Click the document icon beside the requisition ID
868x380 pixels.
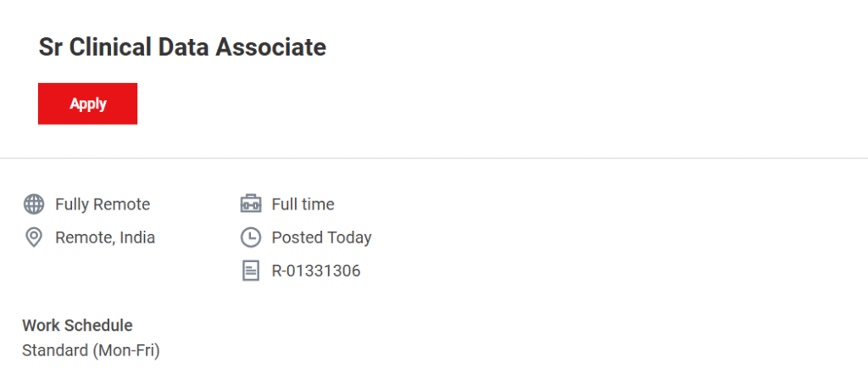(250, 271)
